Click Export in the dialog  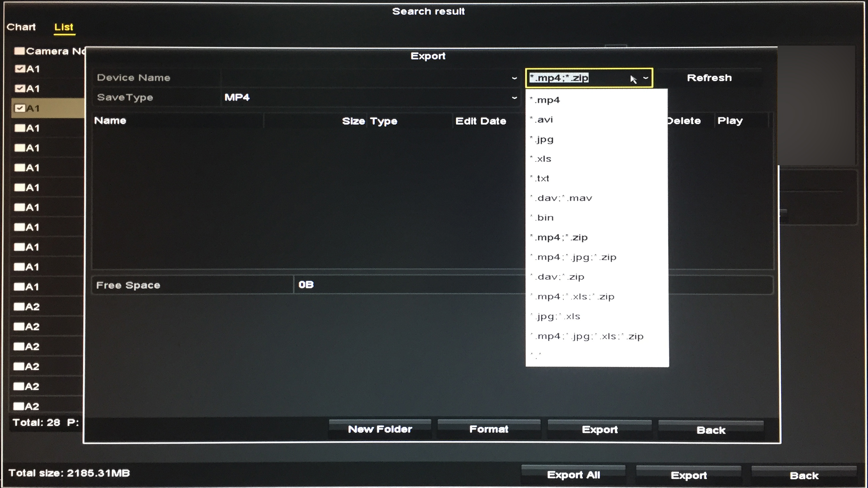point(599,429)
